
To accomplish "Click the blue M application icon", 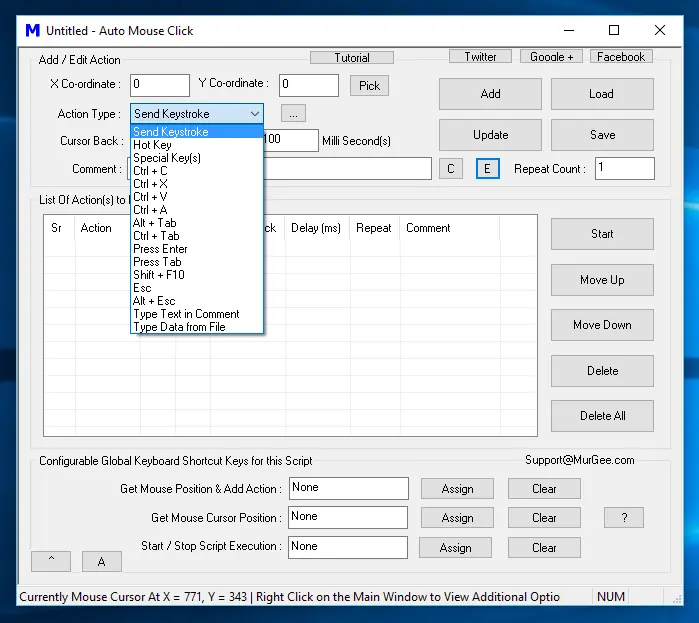I will pyautogui.click(x=32, y=31).
